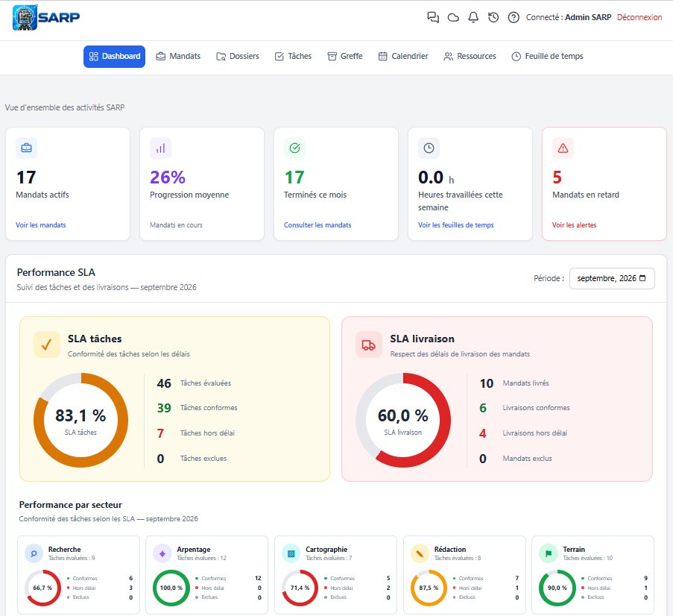Click the warning triangle icon on Mandats en retard card
The height and width of the screenshot is (616, 673).
point(563,148)
